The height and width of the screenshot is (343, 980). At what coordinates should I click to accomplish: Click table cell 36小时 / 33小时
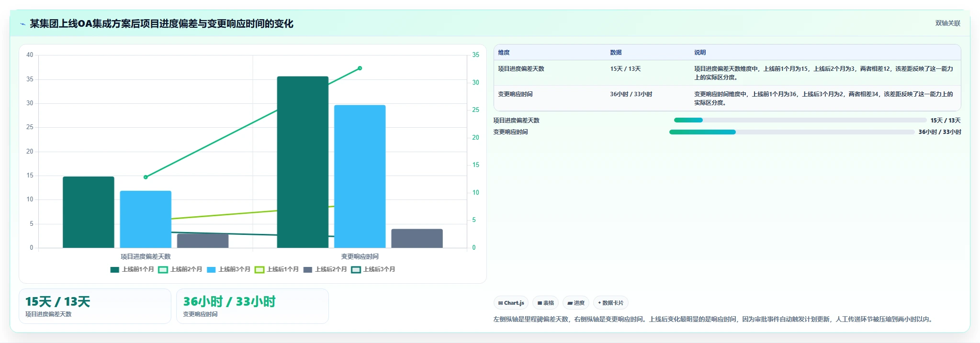631,94
